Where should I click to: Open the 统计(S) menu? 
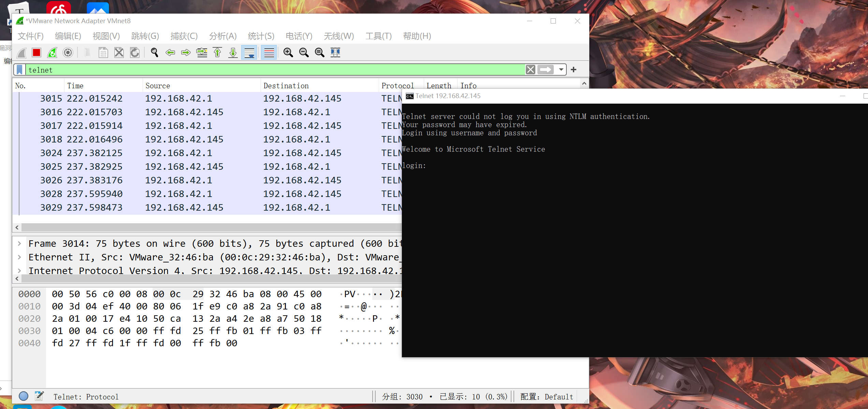coord(261,36)
